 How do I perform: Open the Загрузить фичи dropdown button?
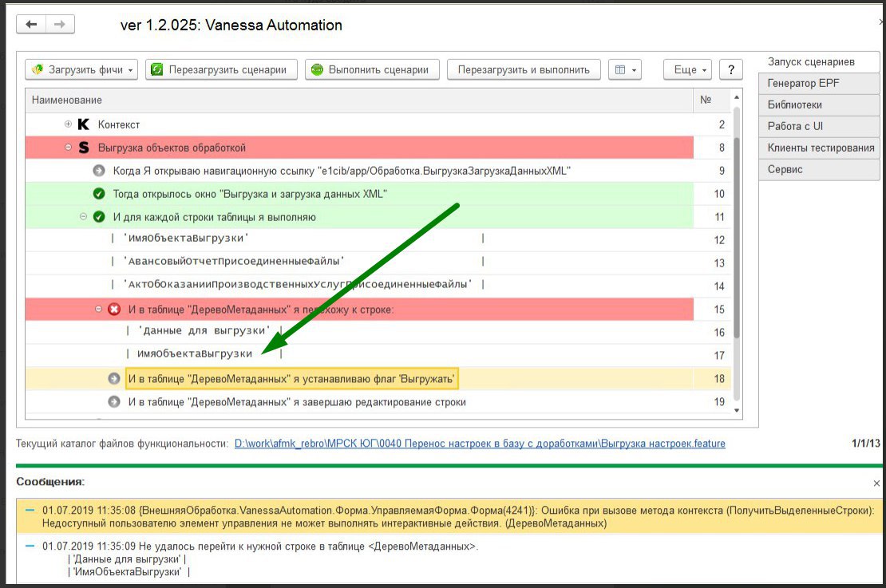pyautogui.click(x=81, y=69)
